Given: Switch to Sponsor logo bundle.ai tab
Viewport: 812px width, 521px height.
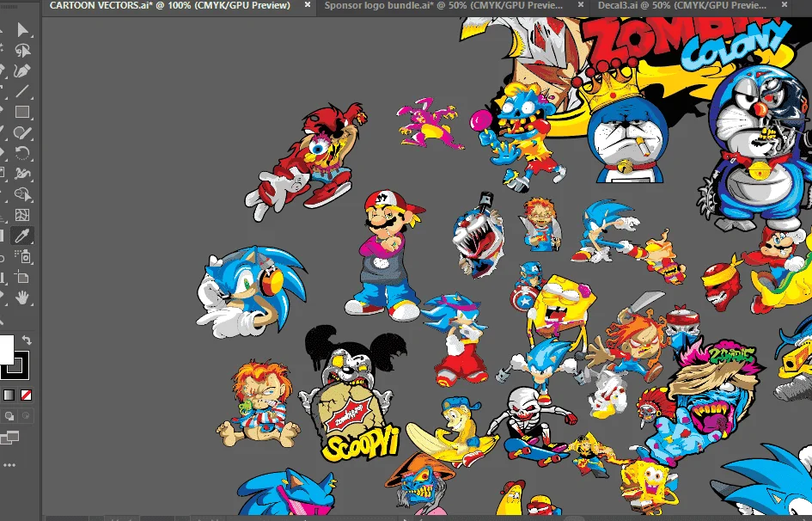Looking at the screenshot, I should click(x=443, y=5).
